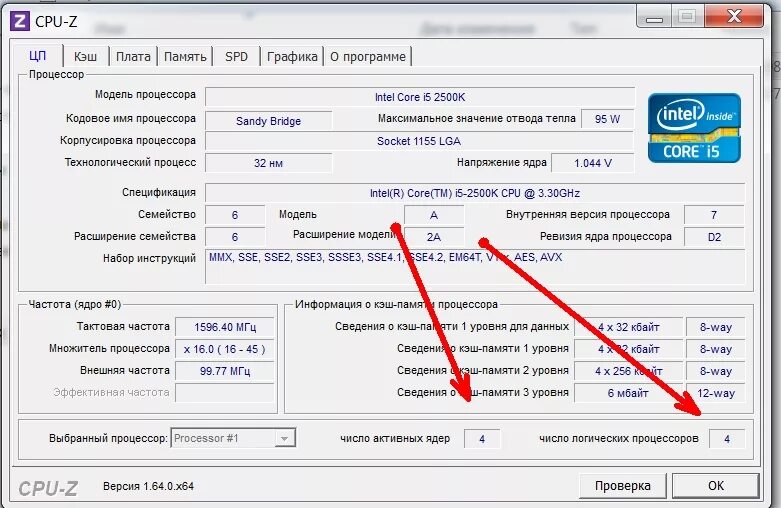The width and height of the screenshot is (781, 508).
Task: Select the SPD tab
Action: [x=236, y=56]
